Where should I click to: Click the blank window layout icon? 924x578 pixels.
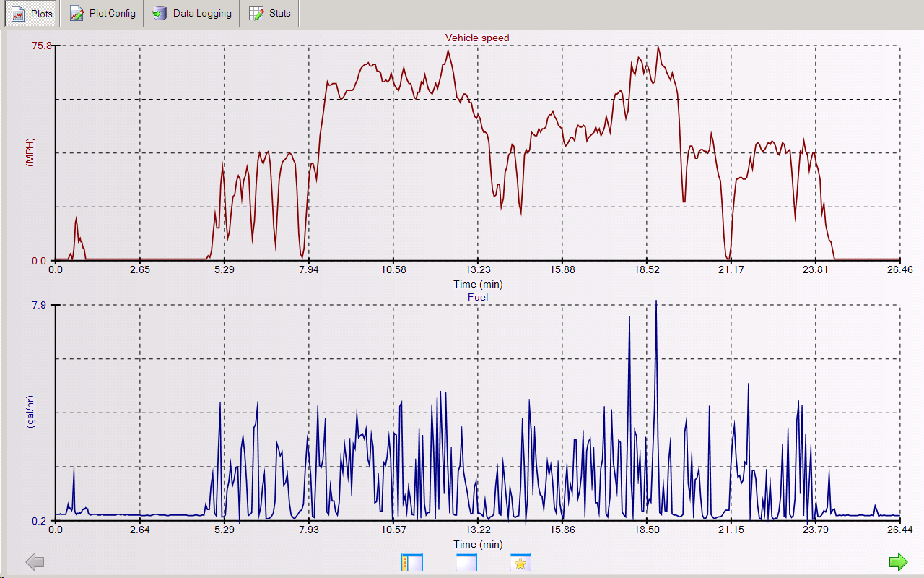[466, 562]
